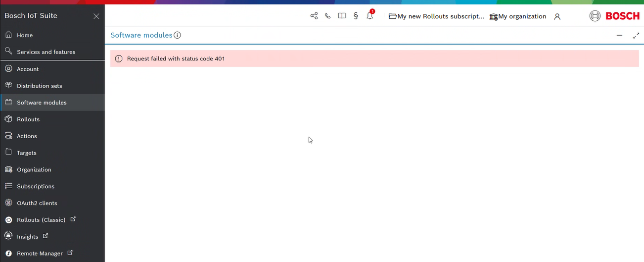Navigate to OAuth2 clients
Screen dimensions: 644x262
pos(37,203)
